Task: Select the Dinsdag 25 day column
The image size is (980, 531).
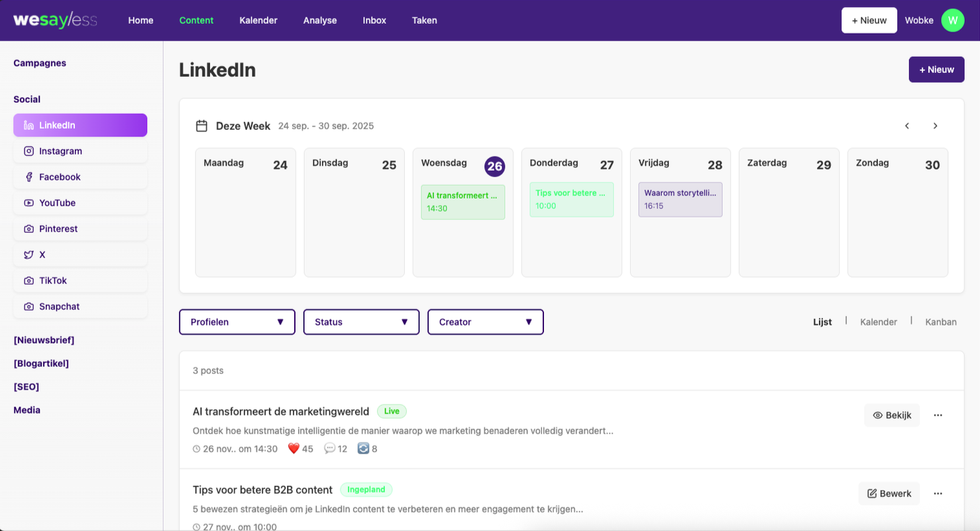Action: pos(354,212)
